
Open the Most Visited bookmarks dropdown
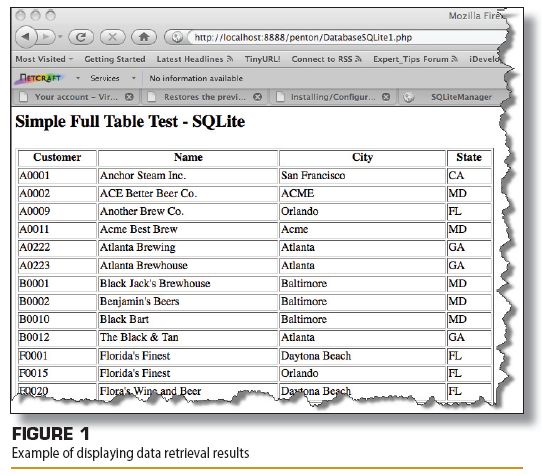click(x=44, y=59)
